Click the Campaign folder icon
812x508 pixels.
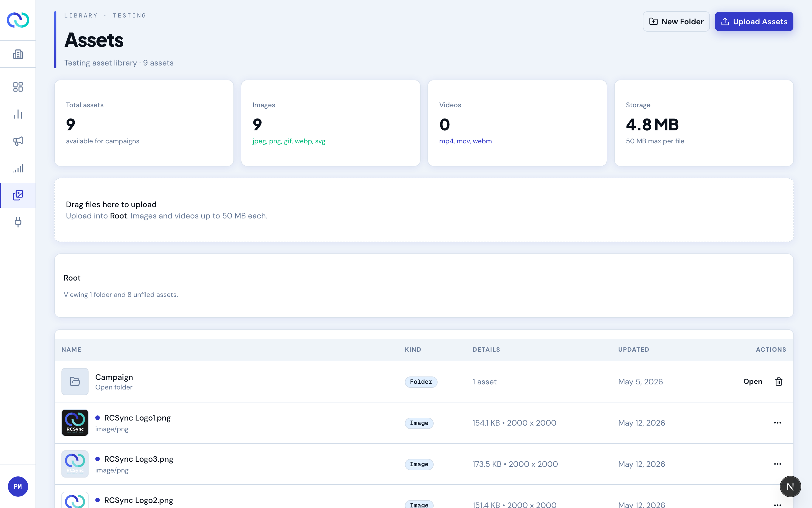coord(75,381)
